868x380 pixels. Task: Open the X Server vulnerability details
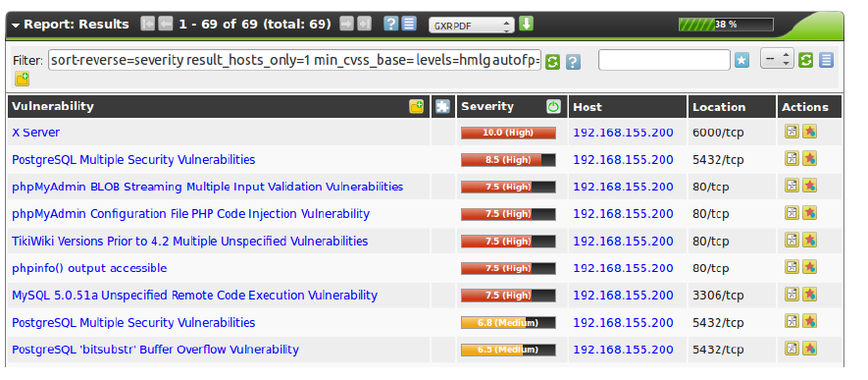(x=36, y=133)
